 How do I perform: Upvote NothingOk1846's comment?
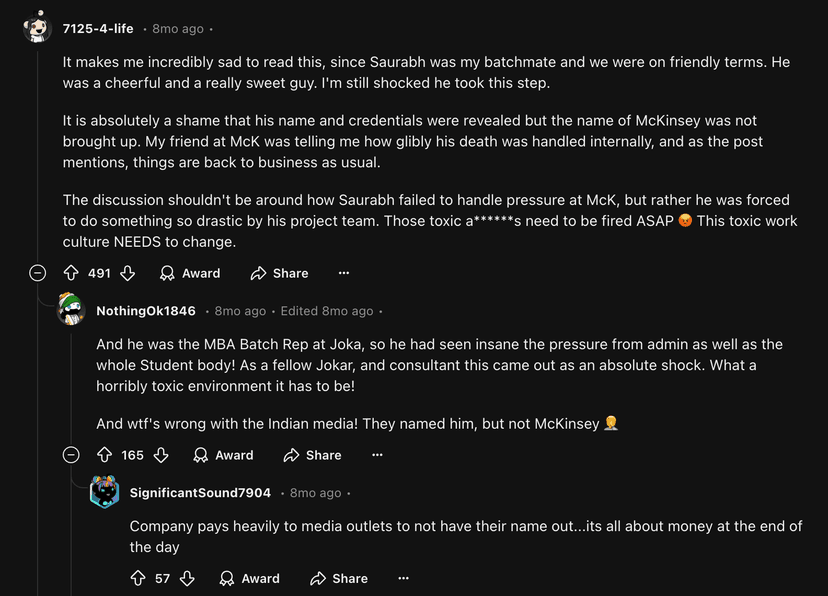104,455
